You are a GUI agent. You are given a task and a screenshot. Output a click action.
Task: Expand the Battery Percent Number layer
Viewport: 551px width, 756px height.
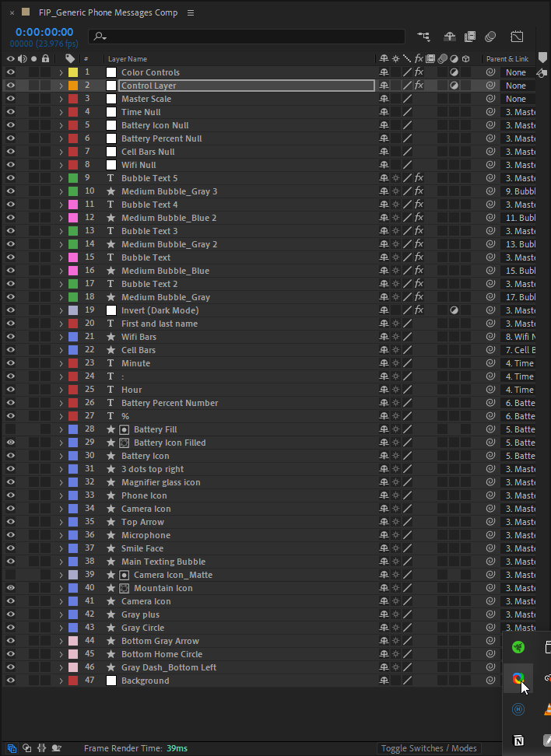[x=61, y=403]
